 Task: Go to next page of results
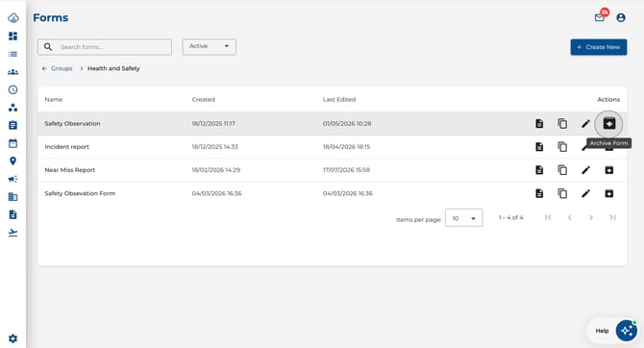point(591,217)
